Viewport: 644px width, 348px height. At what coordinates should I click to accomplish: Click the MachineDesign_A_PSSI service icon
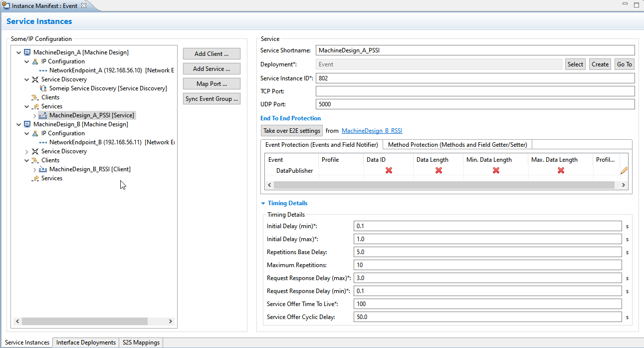43,115
